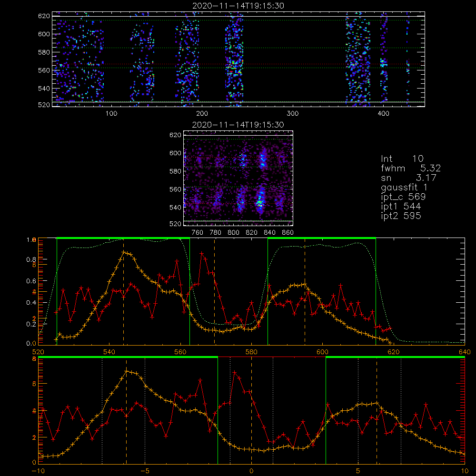Viewport: 476px width, 476px height.
Task: Click x-axis label -10 of the bottom plot
Action: click(38, 471)
